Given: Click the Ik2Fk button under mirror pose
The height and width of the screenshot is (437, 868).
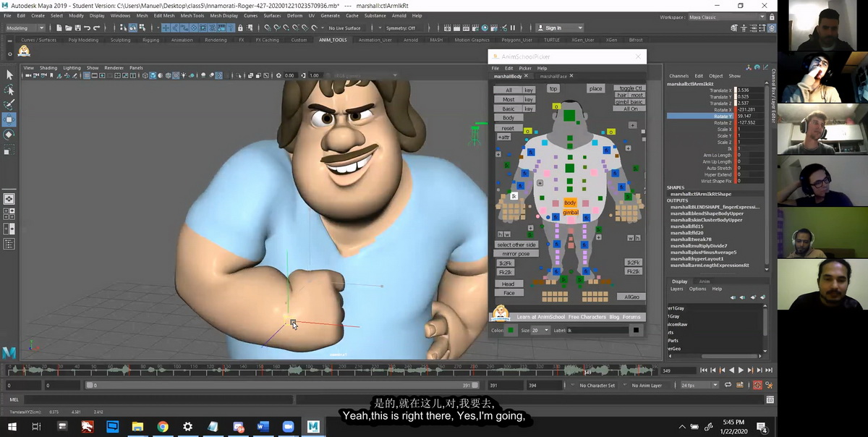Looking at the screenshot, I should [x=505, y=263].
